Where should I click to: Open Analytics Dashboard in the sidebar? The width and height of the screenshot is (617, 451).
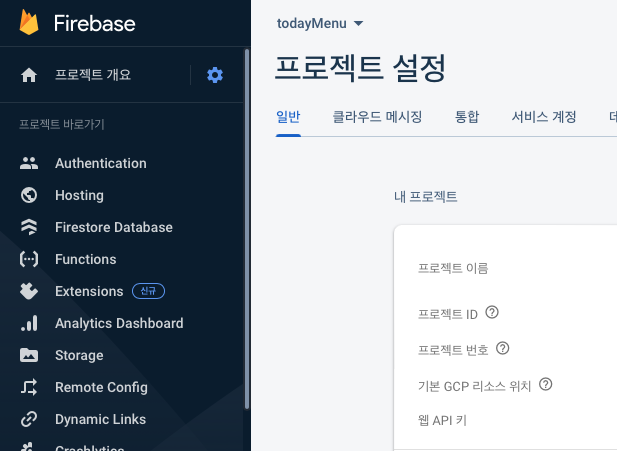(x=119, y=323)
